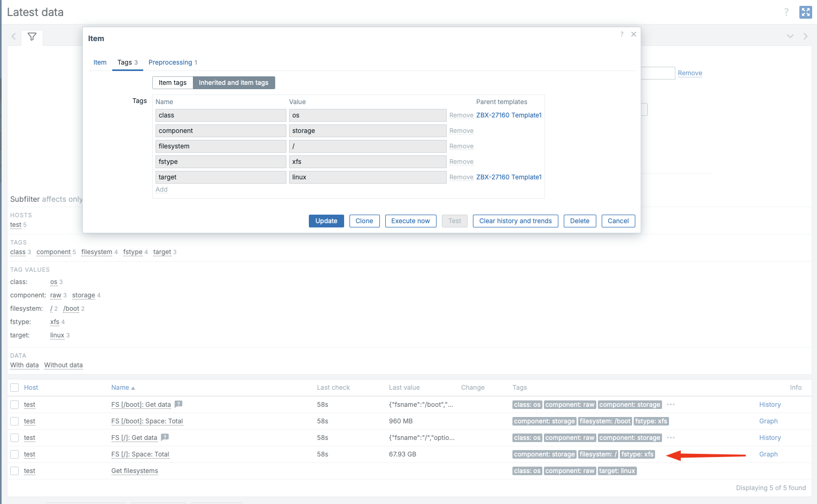Expand more tags ellipsis on FS [/boot]: Get data

tap(671, 405)
